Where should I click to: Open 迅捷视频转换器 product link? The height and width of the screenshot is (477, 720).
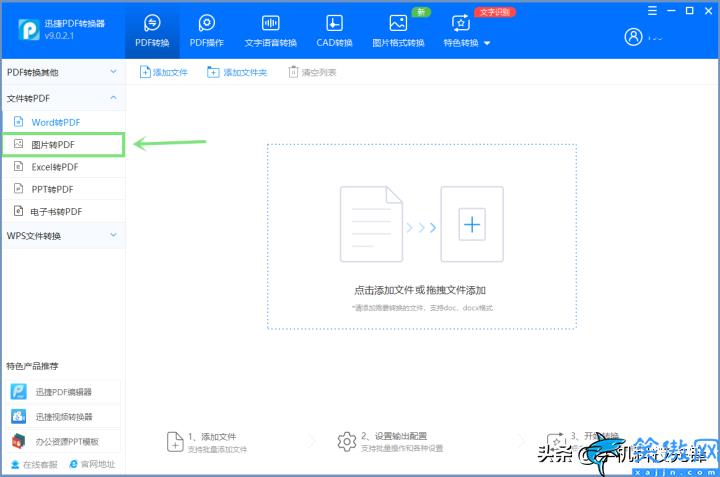63,416
